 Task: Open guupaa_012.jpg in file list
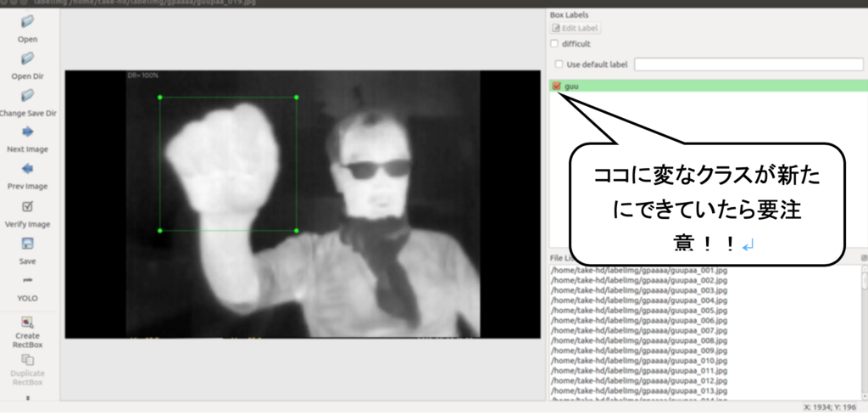coord(639,381)
